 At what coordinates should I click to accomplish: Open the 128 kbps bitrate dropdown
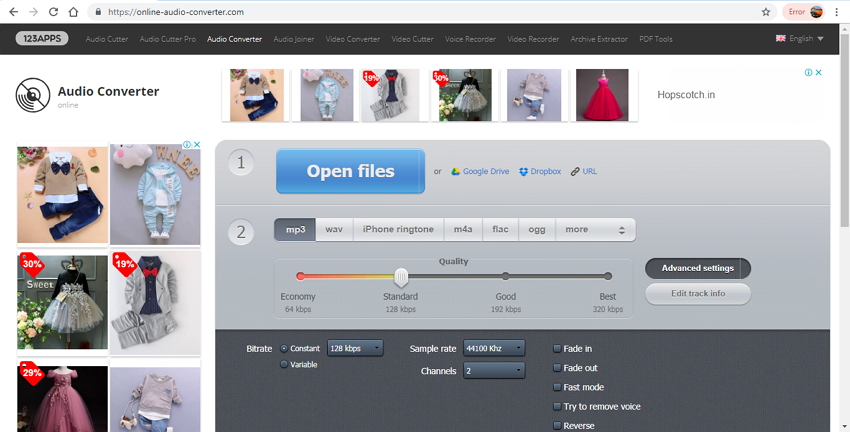pos(355,348)
